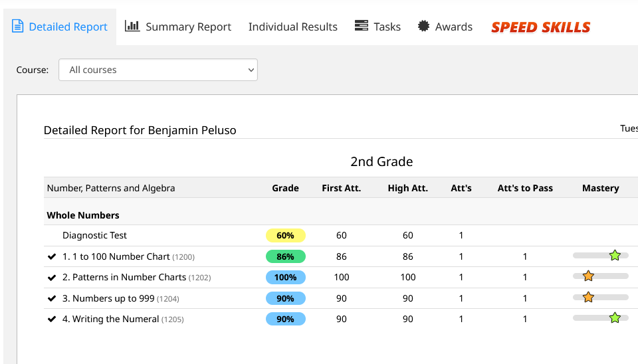The width and height of the screenshot is (638, 364).
Task: Open the Individual Results tab
Action: pos(292,27)
